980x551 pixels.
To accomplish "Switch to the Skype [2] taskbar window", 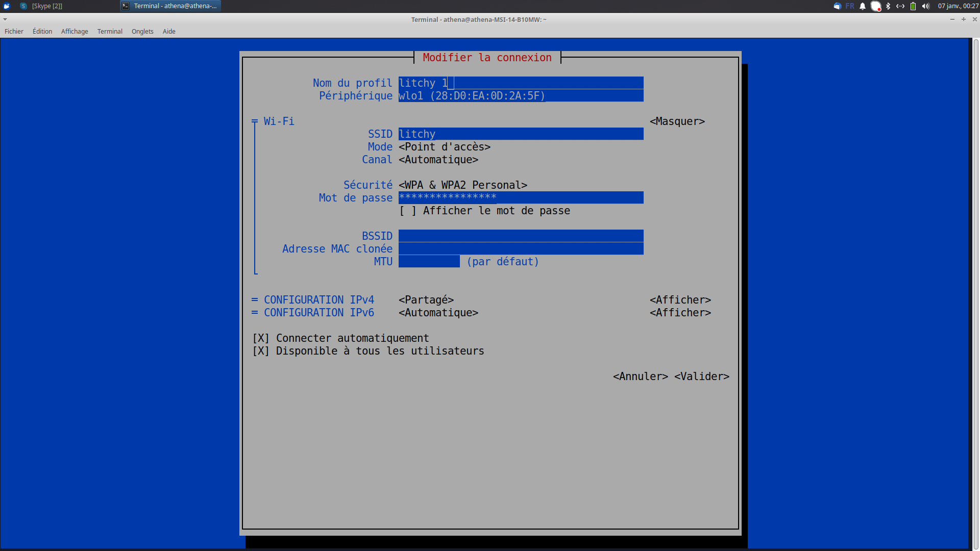I will (41, 6).
